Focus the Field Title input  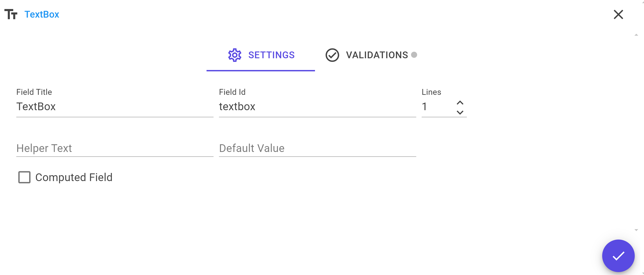pos(115,107)
